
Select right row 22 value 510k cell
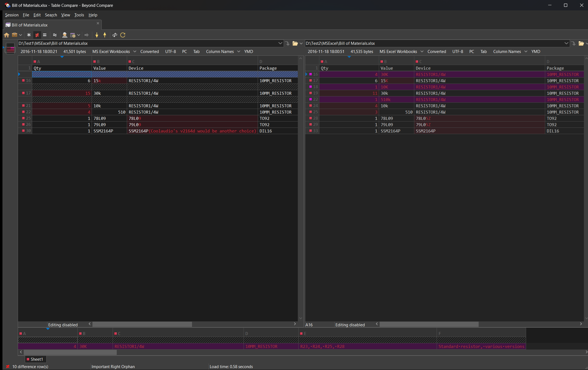click(x=397, y=100)
